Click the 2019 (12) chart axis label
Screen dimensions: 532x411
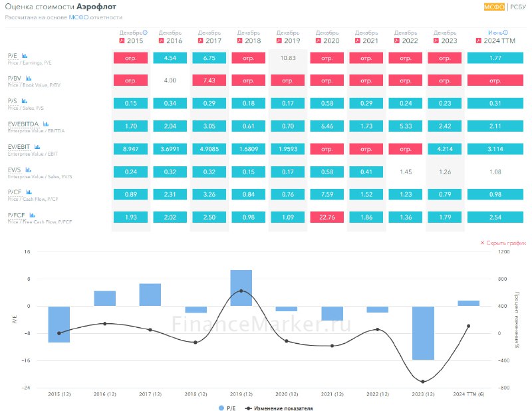pos(241,394)
